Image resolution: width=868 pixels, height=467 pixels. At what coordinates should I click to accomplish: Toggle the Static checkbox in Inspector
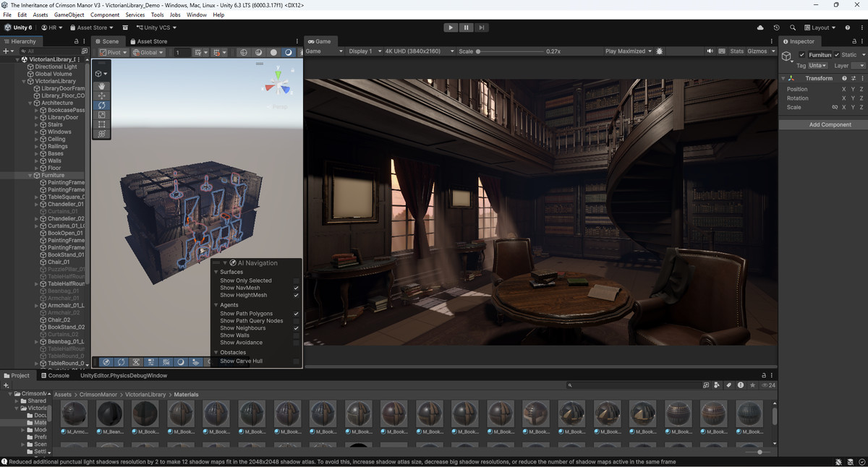click(837, 55)
